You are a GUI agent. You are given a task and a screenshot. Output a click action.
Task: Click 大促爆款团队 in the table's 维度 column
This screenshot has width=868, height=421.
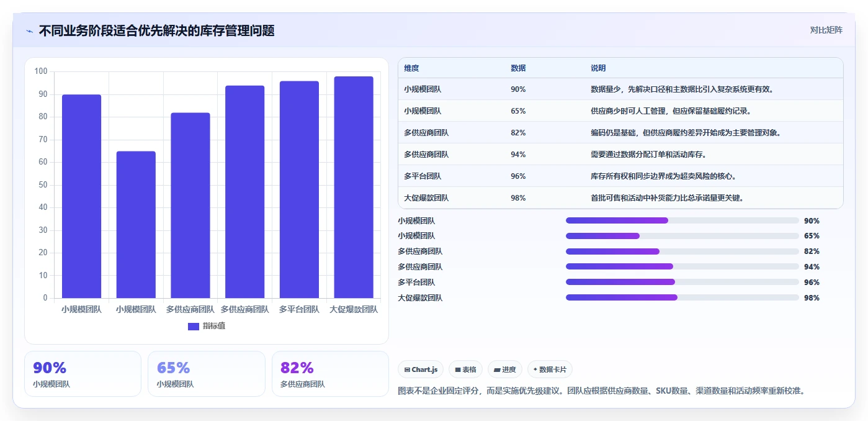(x=426, y=198)
